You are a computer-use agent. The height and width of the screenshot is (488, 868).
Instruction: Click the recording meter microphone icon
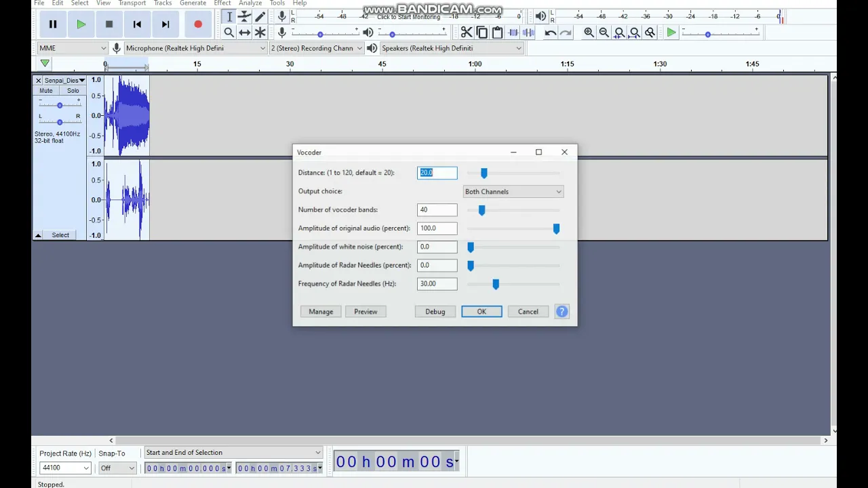coord(282,16)
